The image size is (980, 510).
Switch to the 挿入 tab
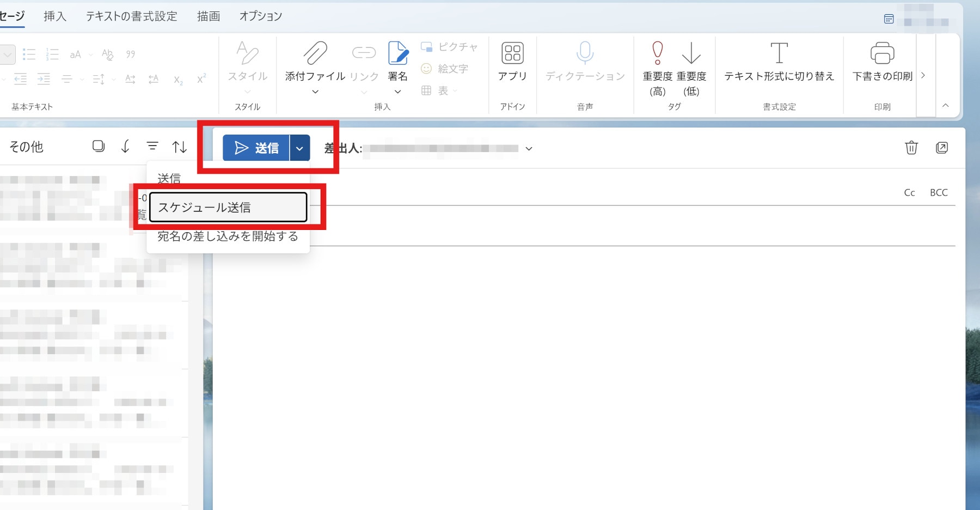coord(55,16)
